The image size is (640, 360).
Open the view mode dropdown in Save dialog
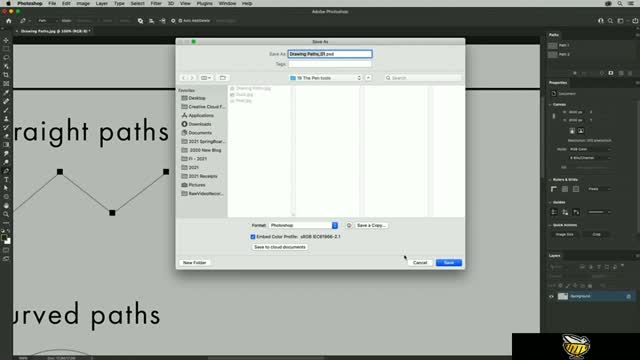206,78
